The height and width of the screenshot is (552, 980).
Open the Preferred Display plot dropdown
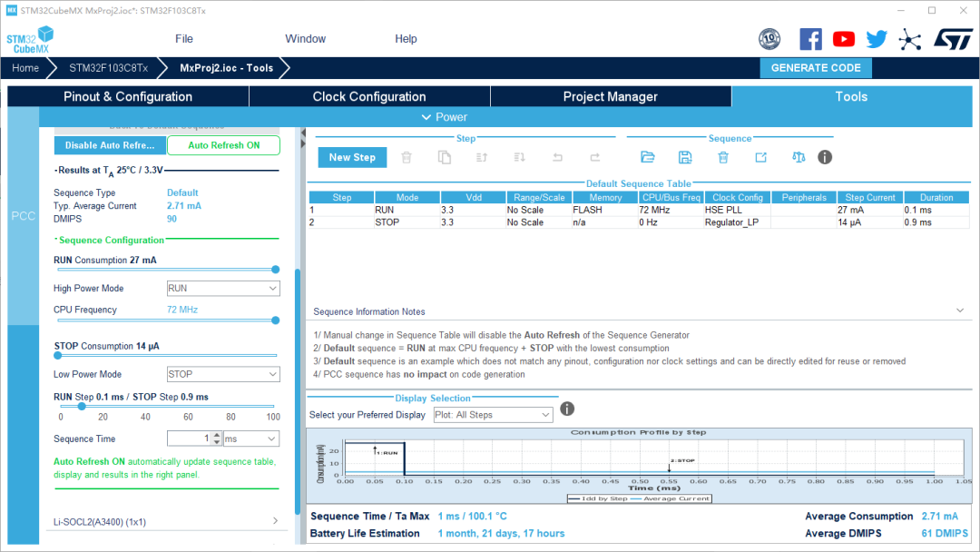pos(493,415)
